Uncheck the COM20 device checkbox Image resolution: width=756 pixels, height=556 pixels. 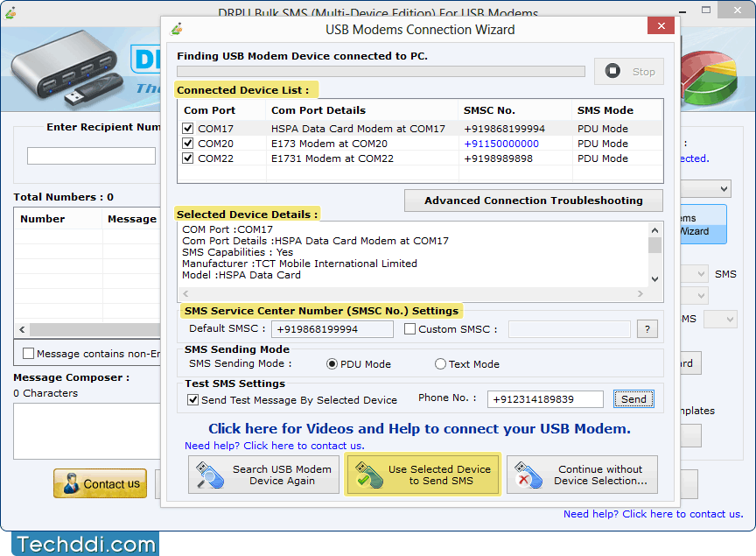point(187,144)
